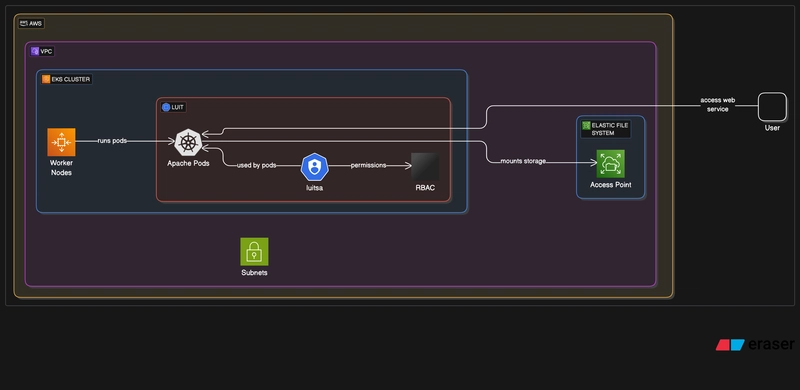Click the "Worker Nodes" caption text

[x=61, y=168]
